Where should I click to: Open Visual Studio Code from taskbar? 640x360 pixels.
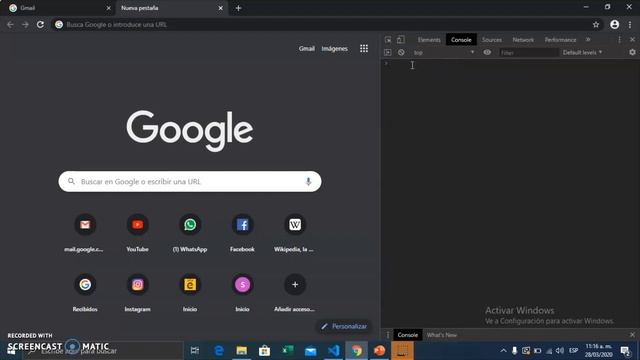[333, 351]
